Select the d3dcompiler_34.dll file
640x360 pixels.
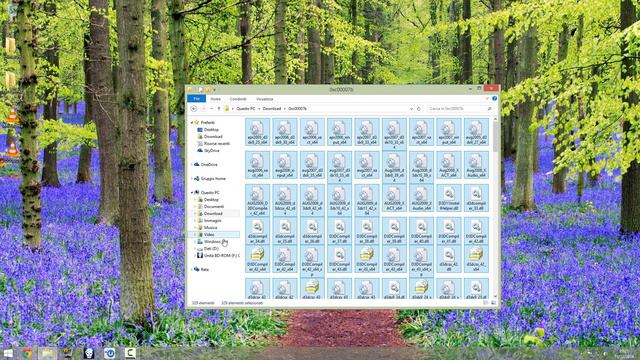point(258,231)
